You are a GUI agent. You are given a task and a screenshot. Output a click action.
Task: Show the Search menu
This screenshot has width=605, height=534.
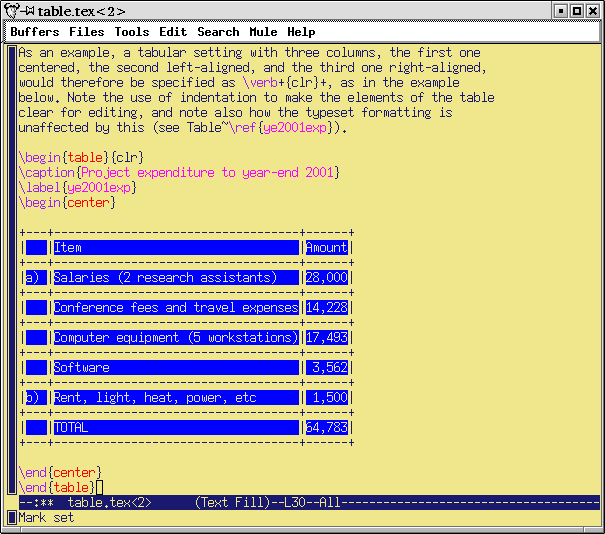pyautogui.click(x=218, y=32)
